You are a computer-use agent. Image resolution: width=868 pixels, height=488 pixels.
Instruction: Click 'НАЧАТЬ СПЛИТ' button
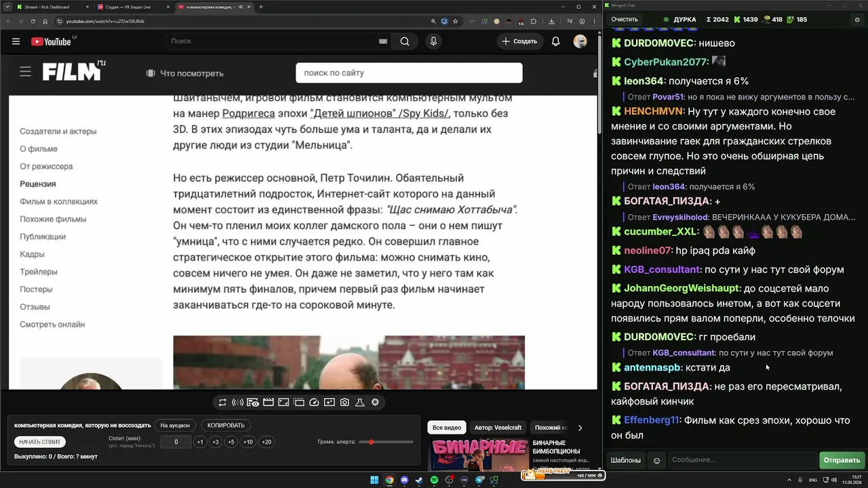click(40, 442)
